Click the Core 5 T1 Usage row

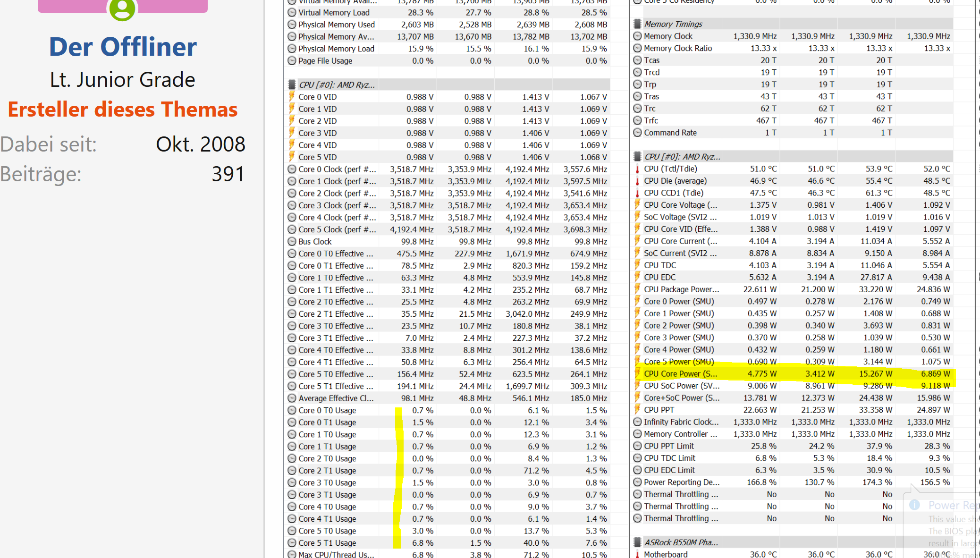[x=327, y=543]
